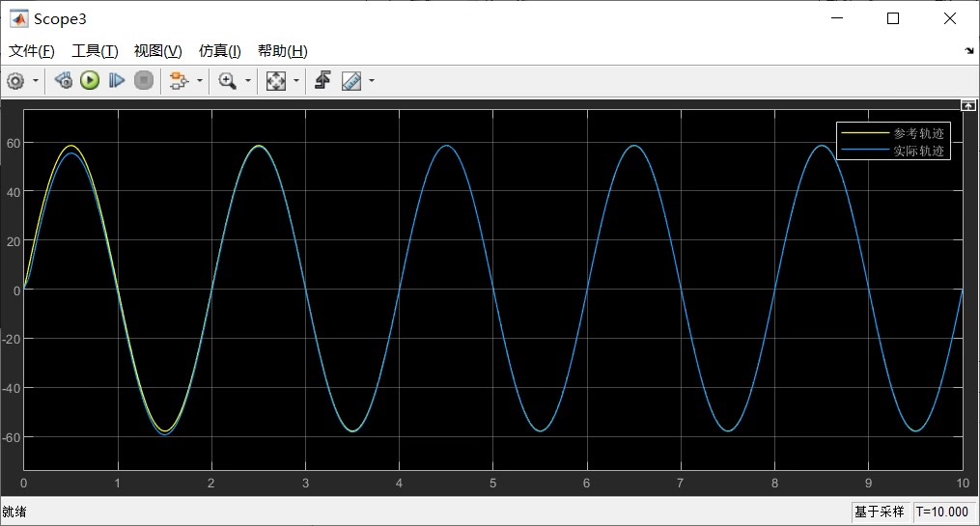
Task: Expand the scale axes limits dropdown arrow
Action: (x=296, y=80)
